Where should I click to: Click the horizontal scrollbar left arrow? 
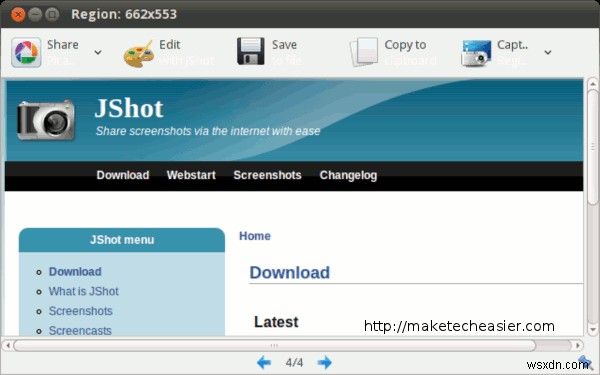point(7,346)
